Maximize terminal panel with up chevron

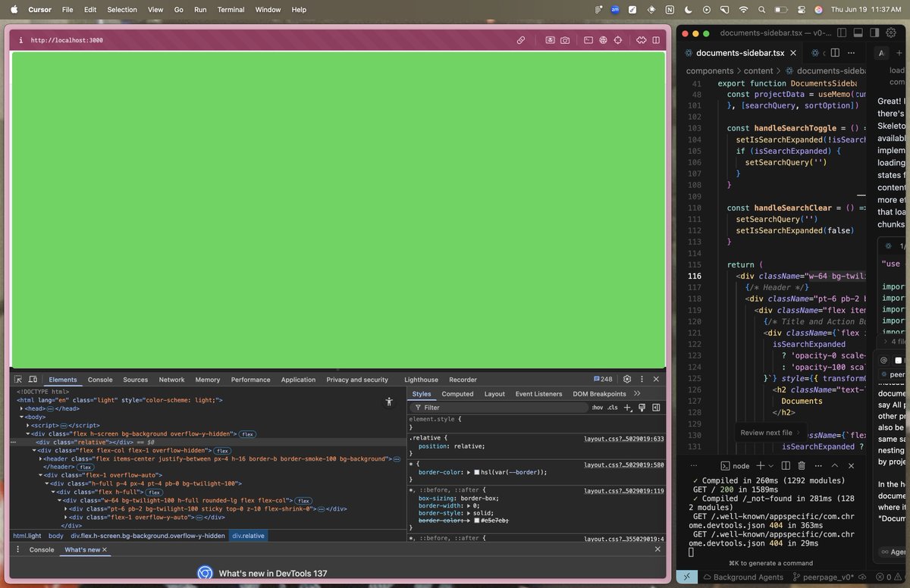tap(835, 466)
